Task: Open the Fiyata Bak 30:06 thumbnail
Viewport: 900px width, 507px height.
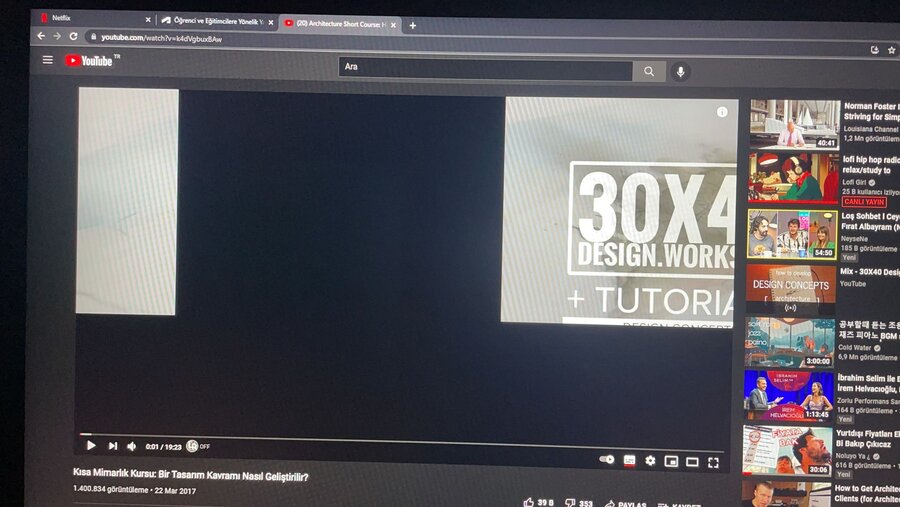Action: [x=787, y=451]
